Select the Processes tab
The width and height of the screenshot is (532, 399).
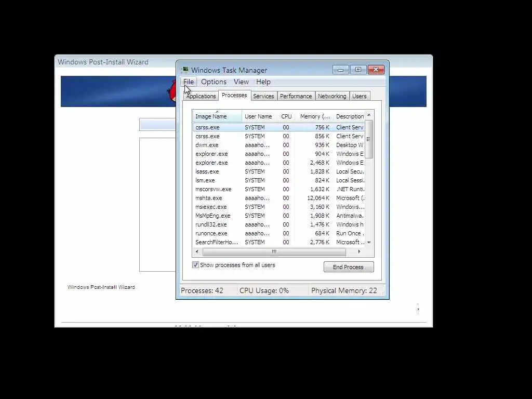point(234,96)
